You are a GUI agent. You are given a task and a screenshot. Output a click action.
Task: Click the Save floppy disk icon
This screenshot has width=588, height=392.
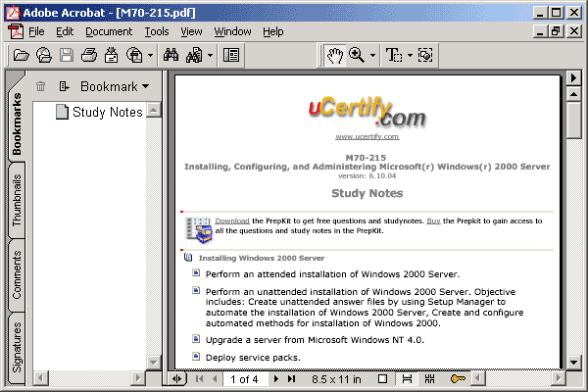click(x=67, y=56)
